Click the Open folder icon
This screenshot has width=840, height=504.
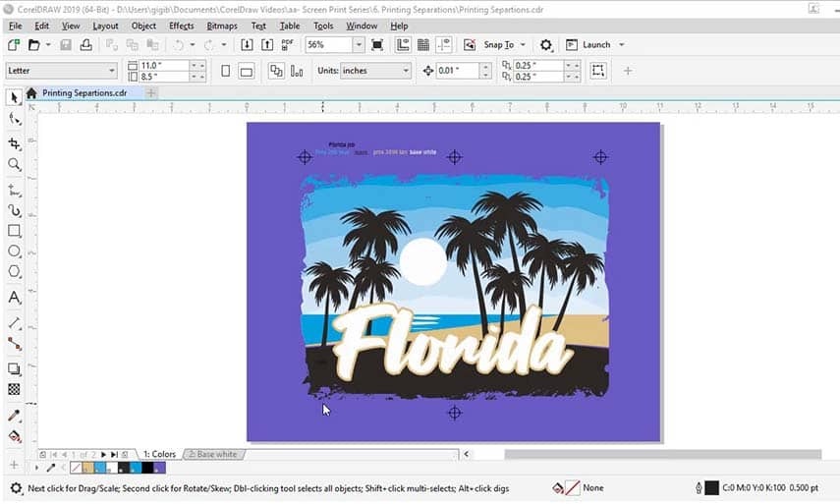coord(33,45)
